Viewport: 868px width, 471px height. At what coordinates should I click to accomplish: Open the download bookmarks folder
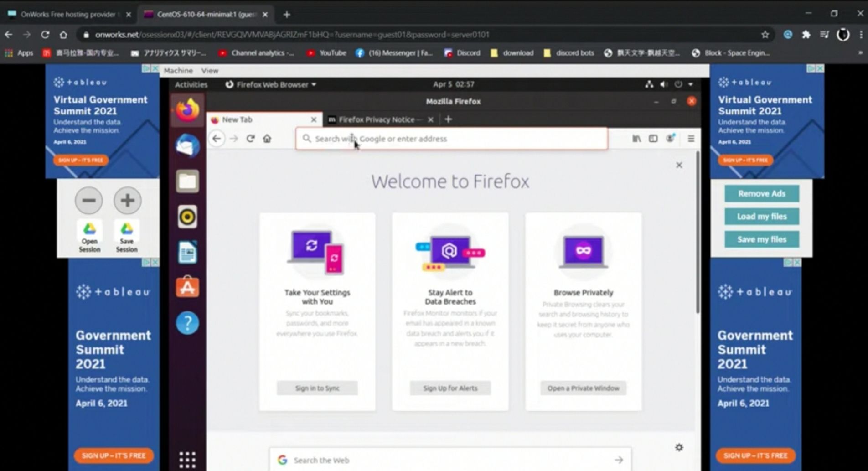512,53
